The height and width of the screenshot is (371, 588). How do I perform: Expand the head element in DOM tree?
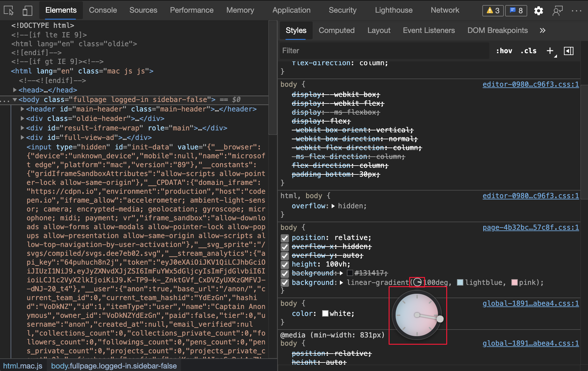click(x=15, y=90)
